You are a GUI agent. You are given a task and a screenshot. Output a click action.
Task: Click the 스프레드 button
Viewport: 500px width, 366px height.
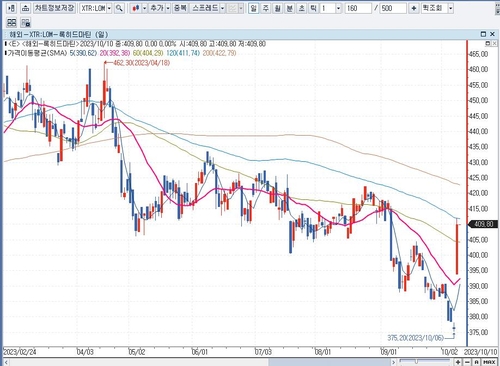point(205,8)
